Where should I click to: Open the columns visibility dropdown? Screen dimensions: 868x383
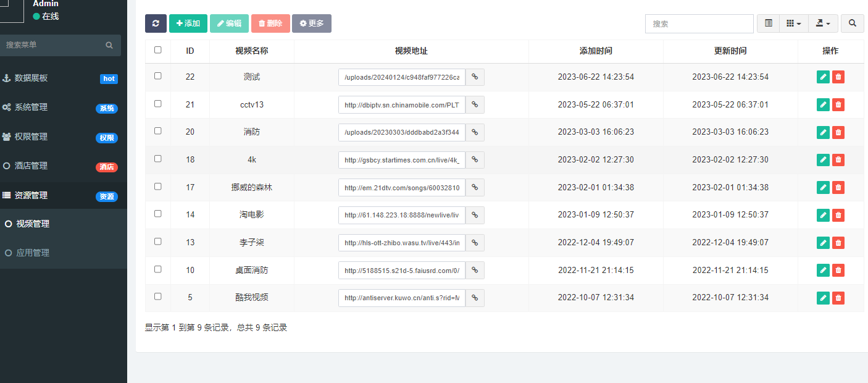tap(793, 23)
